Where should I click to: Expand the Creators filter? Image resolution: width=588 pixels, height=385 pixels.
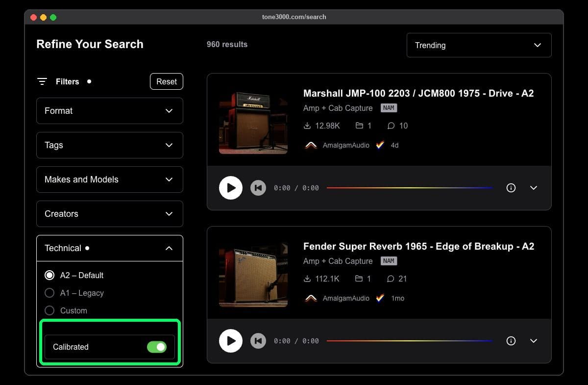click(x=110, y=214)
